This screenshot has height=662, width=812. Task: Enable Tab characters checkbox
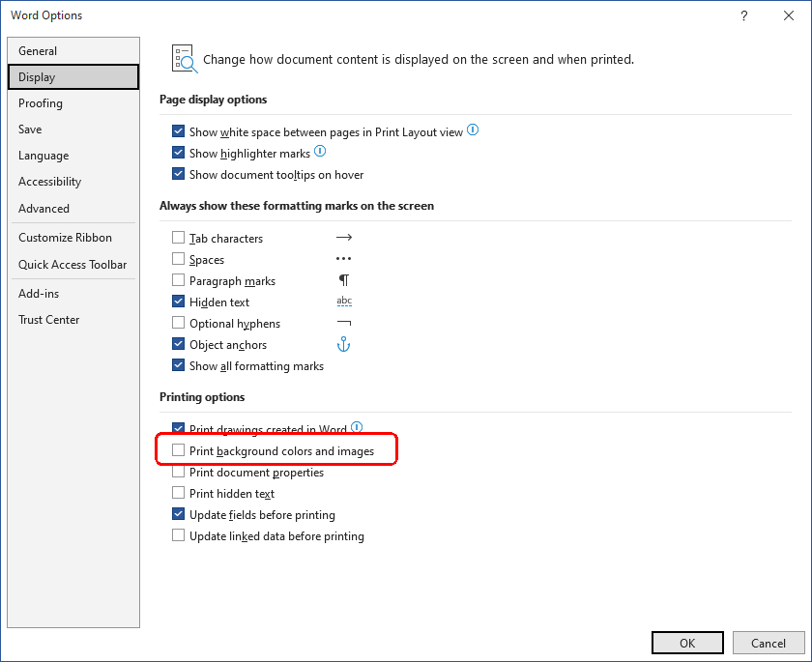pos(178,237)
